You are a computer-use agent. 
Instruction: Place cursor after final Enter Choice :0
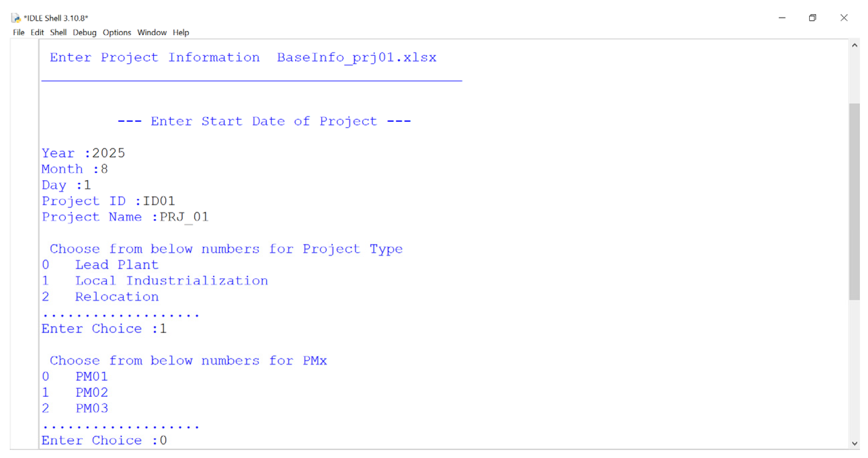click(x=168, y=441)
